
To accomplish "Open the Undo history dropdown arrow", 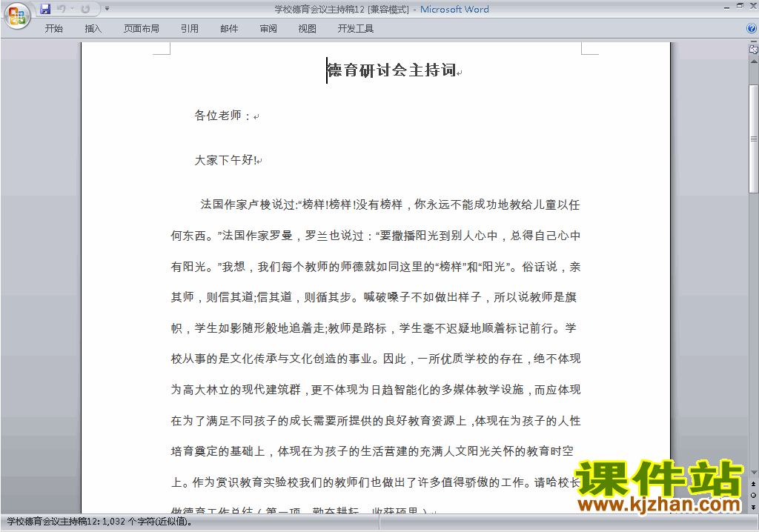I will point(72,9).
